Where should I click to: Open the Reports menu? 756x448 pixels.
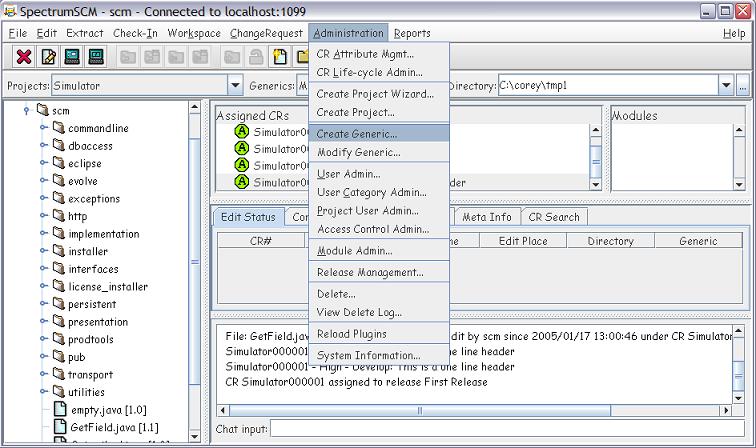(x=412, y=33)
